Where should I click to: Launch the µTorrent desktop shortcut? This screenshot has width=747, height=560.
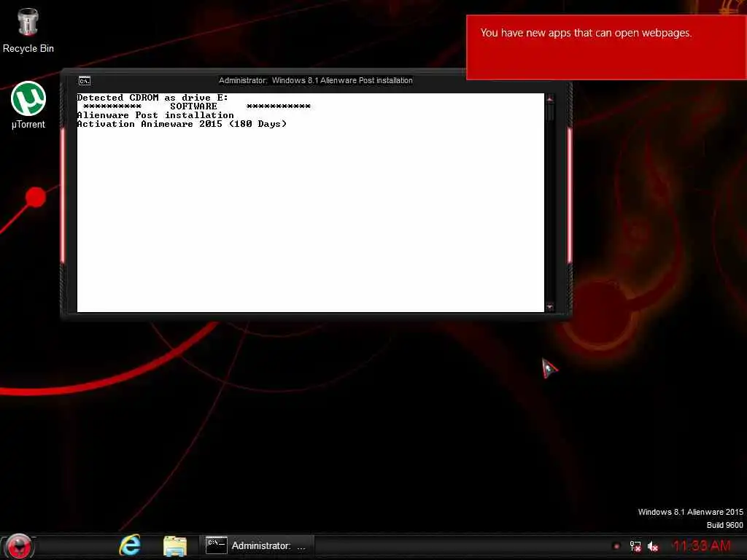pyautogui.click(x=28, y=105)
